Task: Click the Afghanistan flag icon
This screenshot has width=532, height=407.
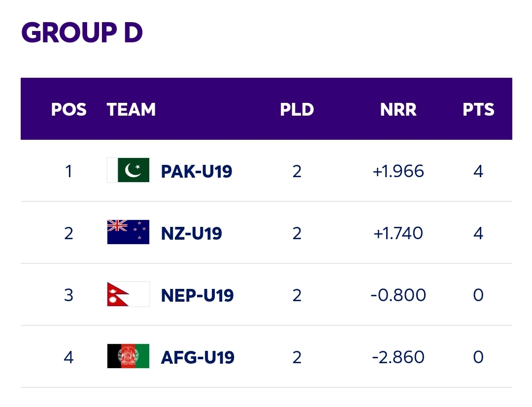Action: click(x=128, y=356)
